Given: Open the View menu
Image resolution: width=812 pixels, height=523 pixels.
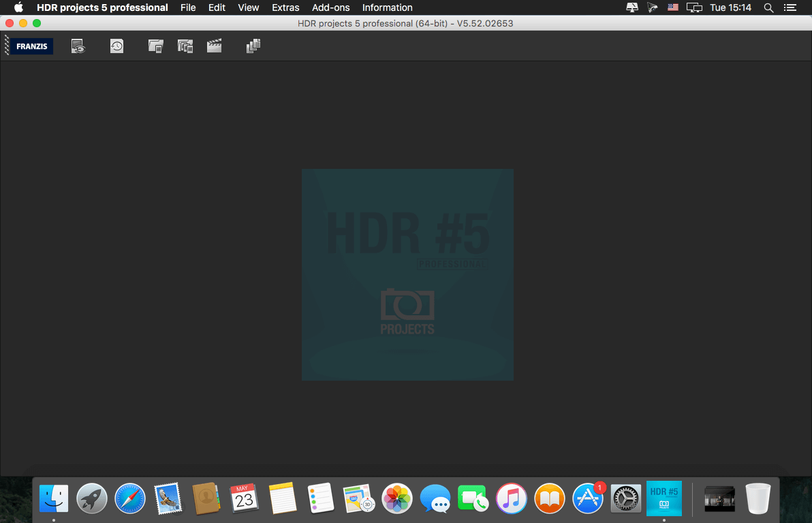Looking at the screenshot, I should pyautogui.click(x=249, y=7).
